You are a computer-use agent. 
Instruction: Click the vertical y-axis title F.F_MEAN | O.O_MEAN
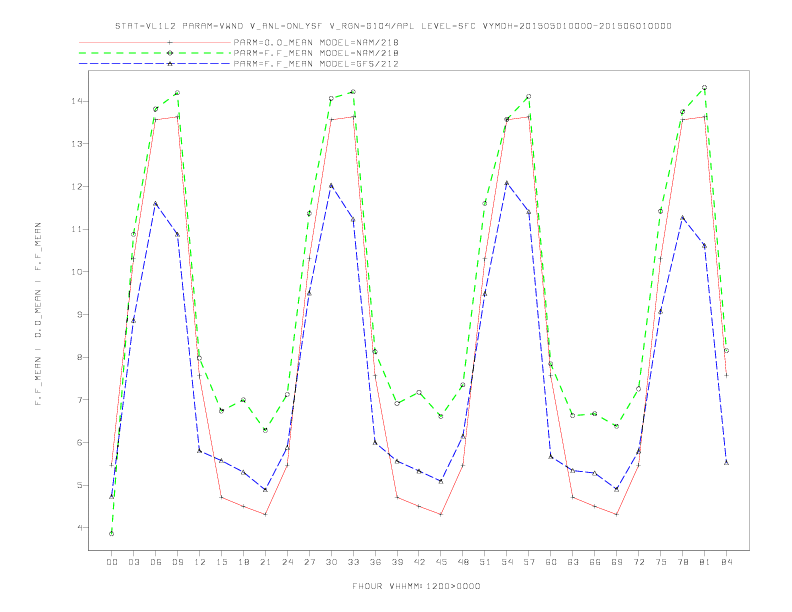(x=38, y=314)
